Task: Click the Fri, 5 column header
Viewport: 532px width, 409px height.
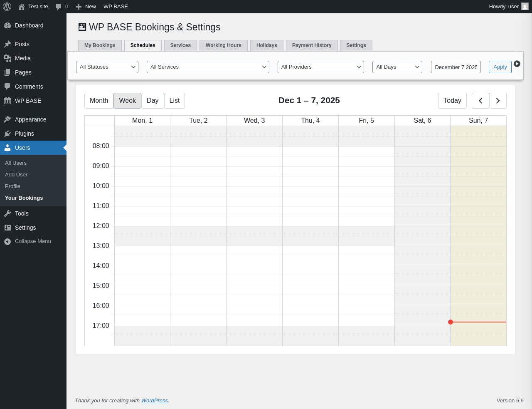Action: click(x=367, y=121)
